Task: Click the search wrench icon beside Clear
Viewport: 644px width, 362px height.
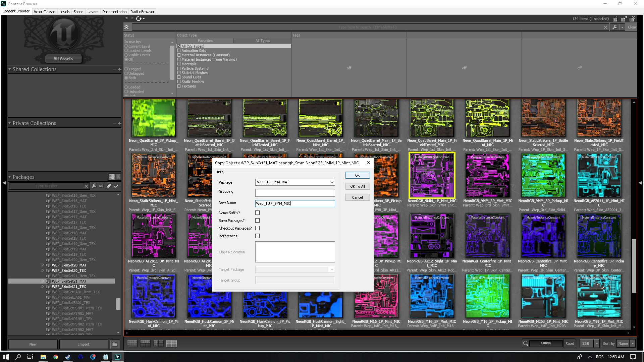Action: [614, 27]
